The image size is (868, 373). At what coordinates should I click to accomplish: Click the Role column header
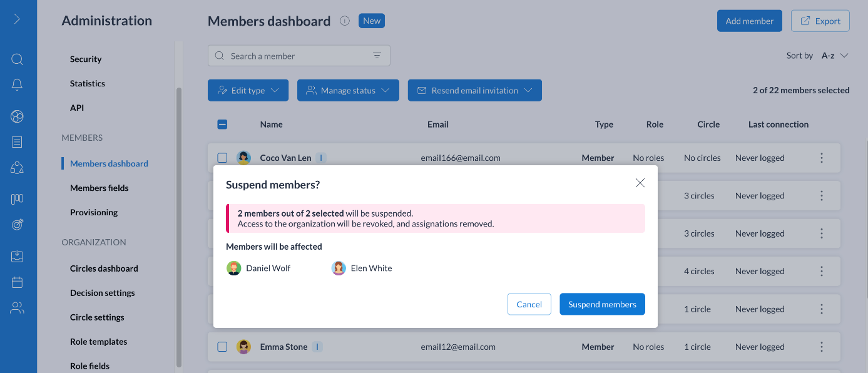point(655,124)
